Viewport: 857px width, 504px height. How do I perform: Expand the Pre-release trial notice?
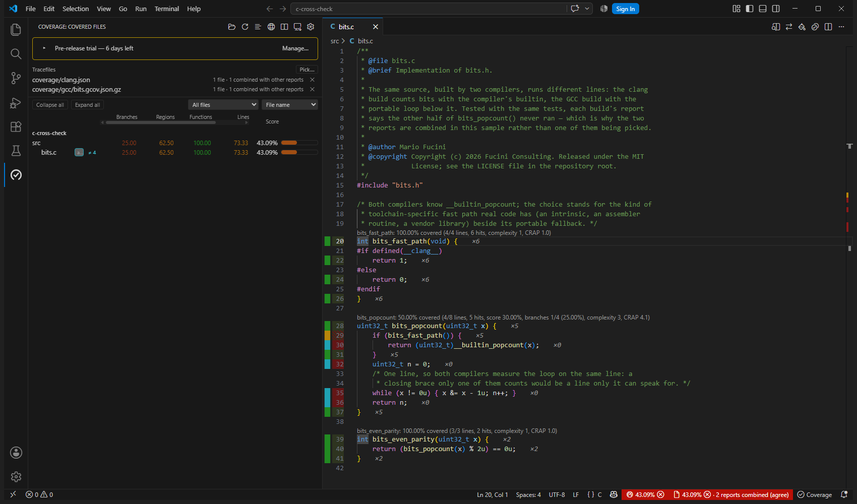44,48
